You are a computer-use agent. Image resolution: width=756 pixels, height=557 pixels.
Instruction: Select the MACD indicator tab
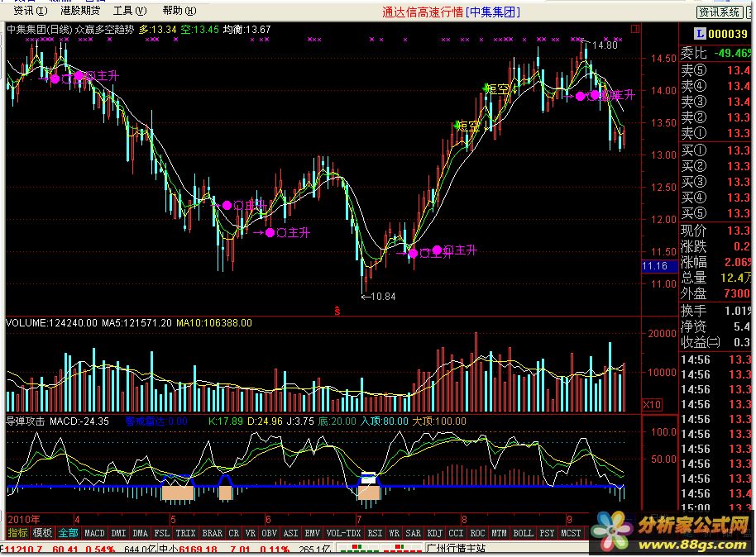point(94,533)
